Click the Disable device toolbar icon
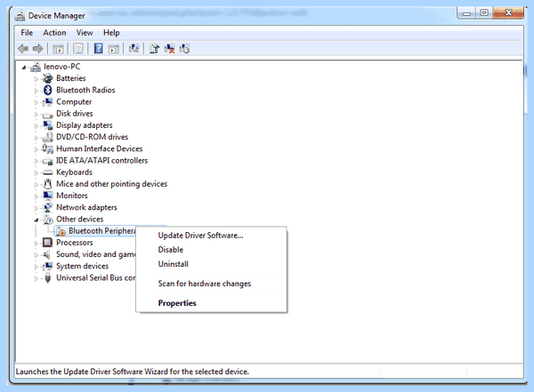 [184, 49]
